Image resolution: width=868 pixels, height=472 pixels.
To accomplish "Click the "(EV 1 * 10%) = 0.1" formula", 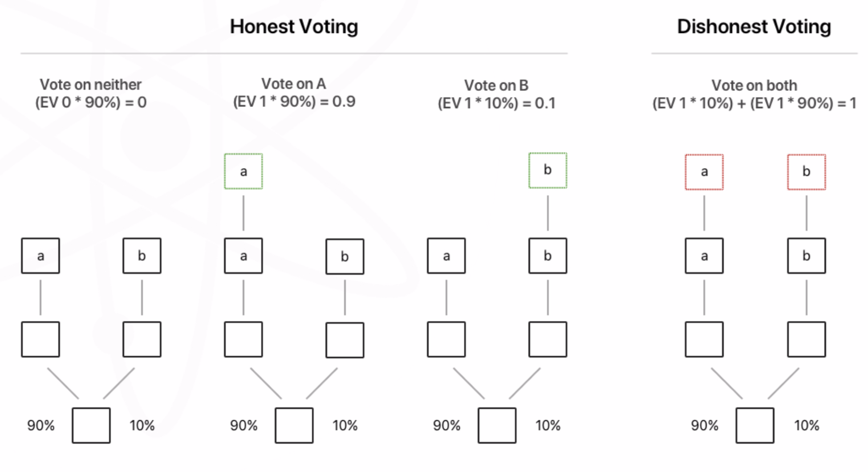I will (496, 104).
